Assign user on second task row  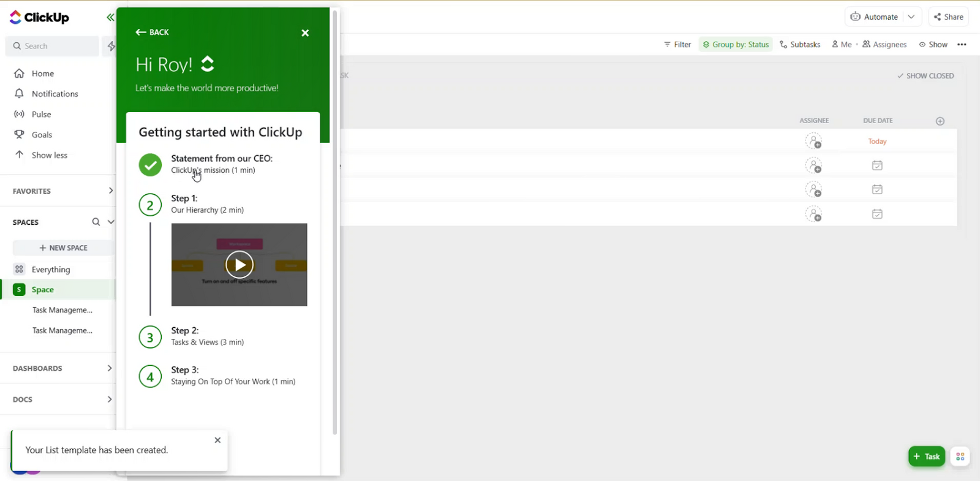point(813,165)
